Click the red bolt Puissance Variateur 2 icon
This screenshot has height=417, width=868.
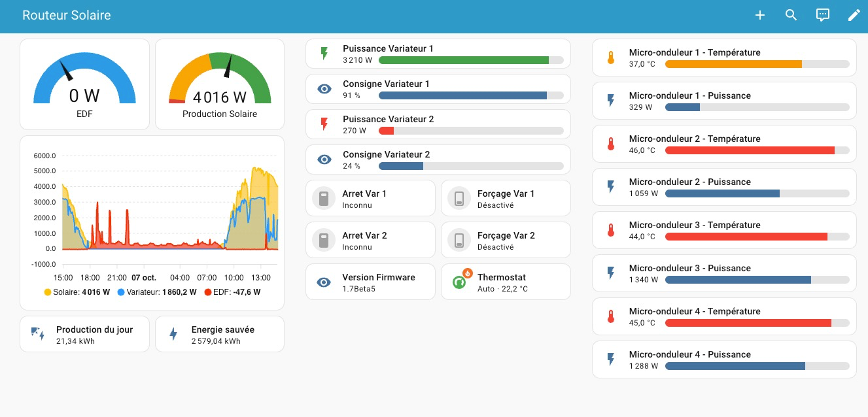tap(324, 124)
